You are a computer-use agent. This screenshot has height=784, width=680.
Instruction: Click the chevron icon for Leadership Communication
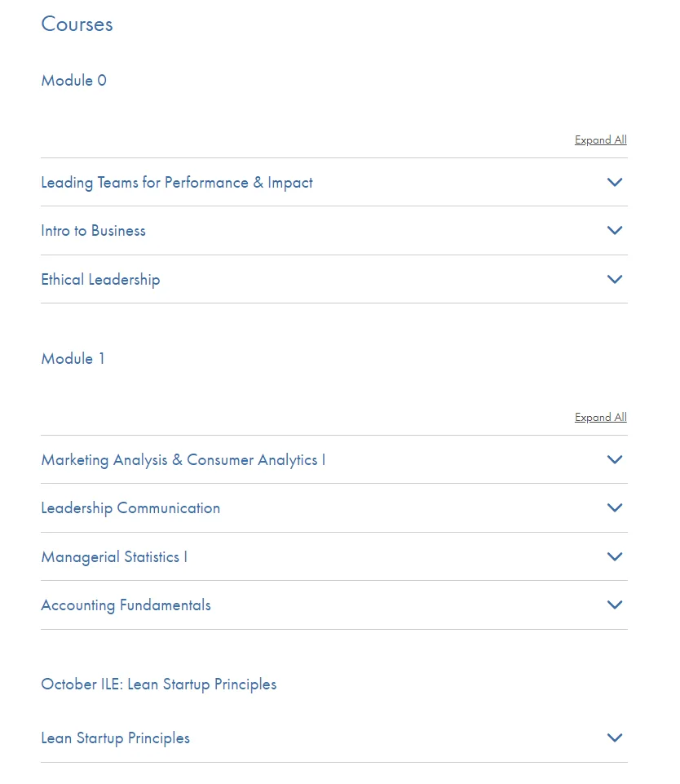pyautogui.click(x=615, y=507)
